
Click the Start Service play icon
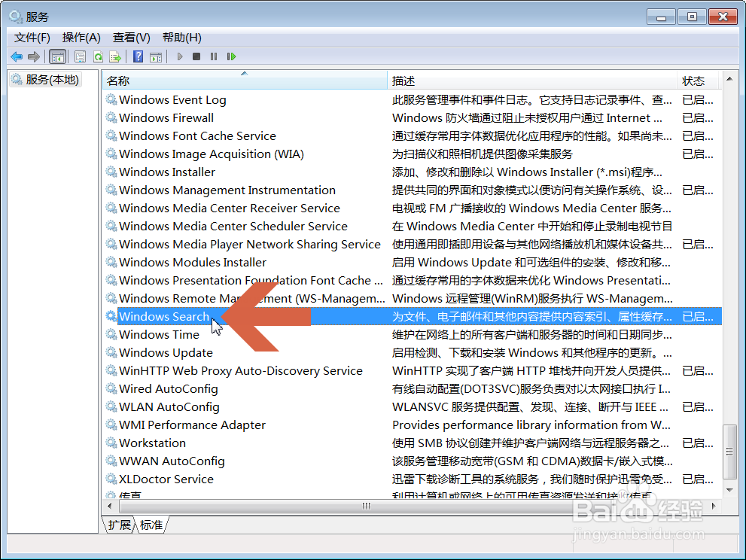pos(180,56)
